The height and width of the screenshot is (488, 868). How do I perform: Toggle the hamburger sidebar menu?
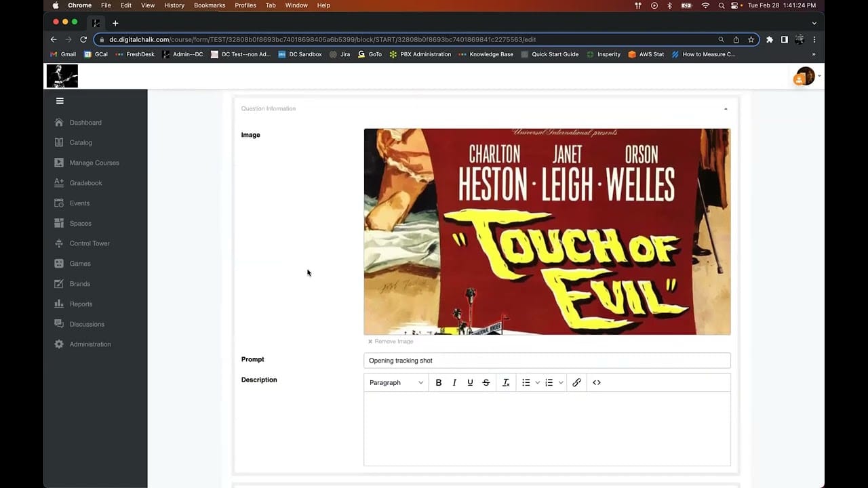[60, 101]
